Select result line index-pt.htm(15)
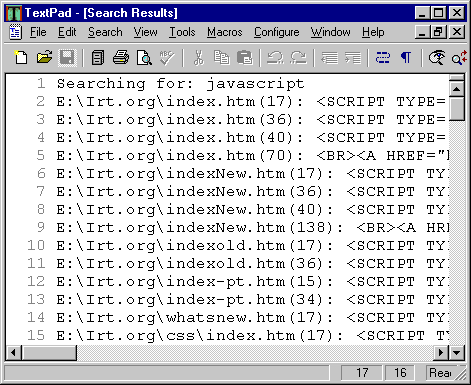 (252, 281)
